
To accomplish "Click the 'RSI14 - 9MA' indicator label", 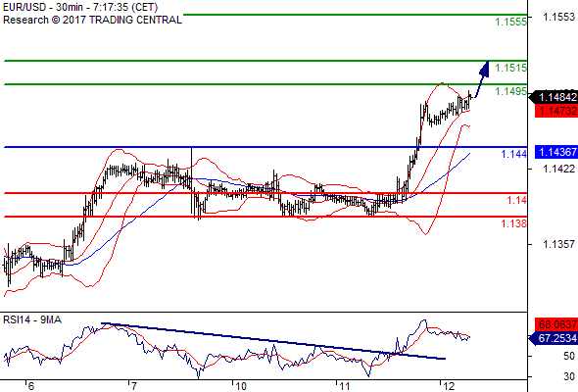I will click(32, 319).
